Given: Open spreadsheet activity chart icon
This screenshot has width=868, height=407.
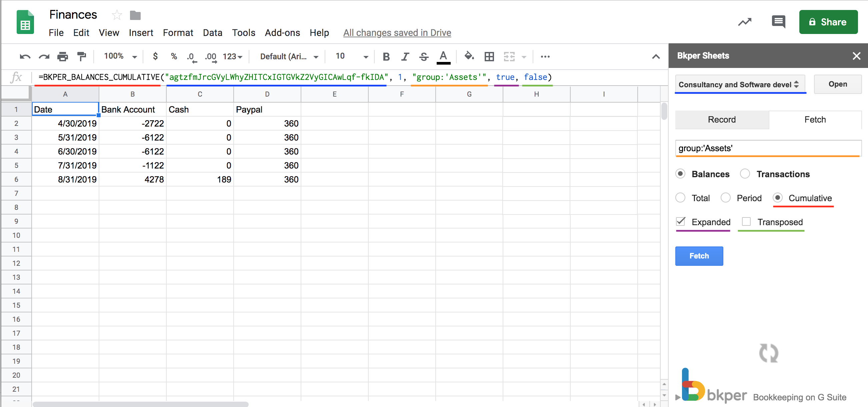Looking at the screenshot, I should point(745,22).
